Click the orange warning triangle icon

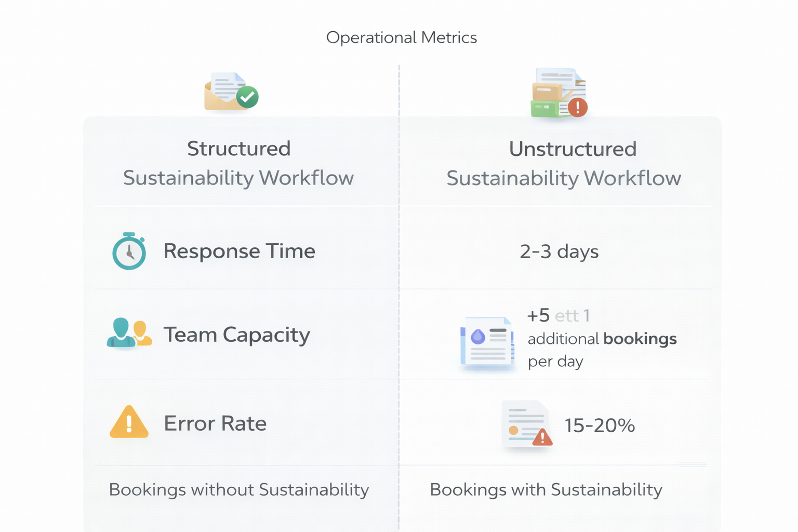(129, 422)
